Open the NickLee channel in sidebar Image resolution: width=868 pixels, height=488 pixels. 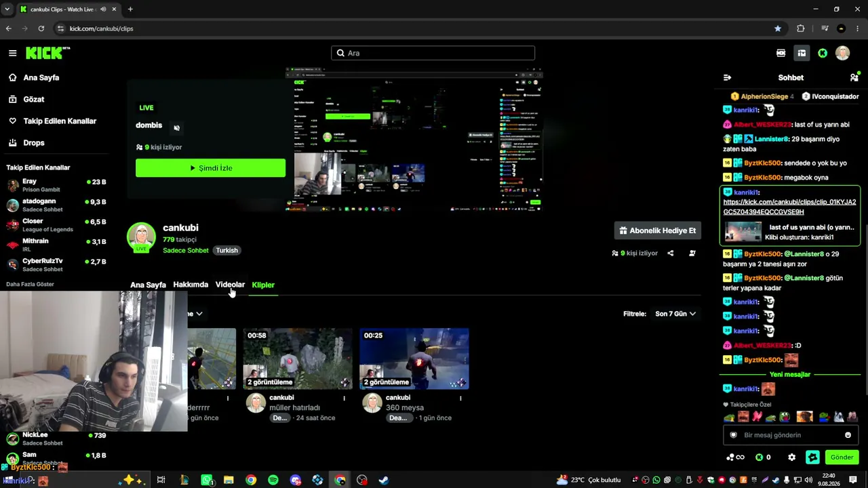[x=56, y=439]
